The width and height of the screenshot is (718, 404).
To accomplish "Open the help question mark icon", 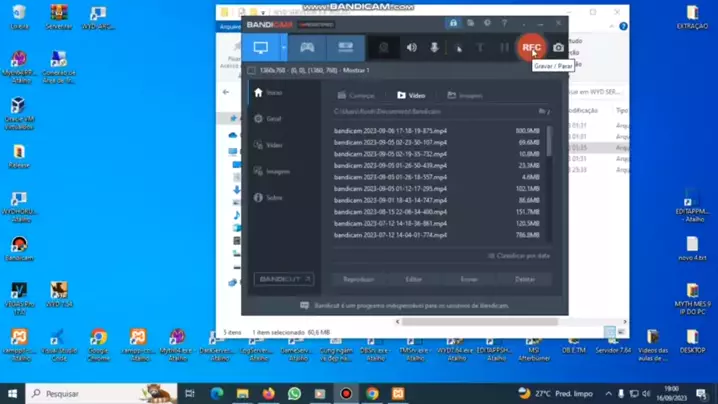I will point(504,23).
